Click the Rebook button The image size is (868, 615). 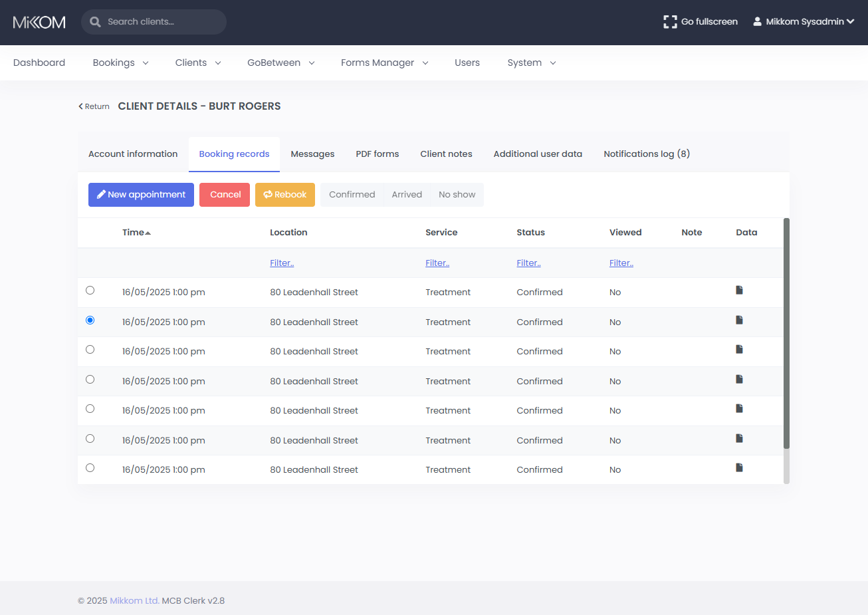tap(284, 195)
